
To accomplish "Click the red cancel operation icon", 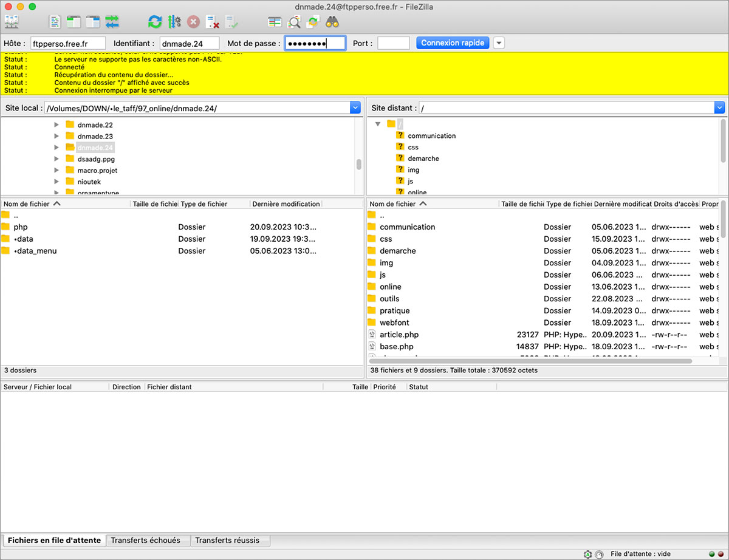I will [193, 22].
